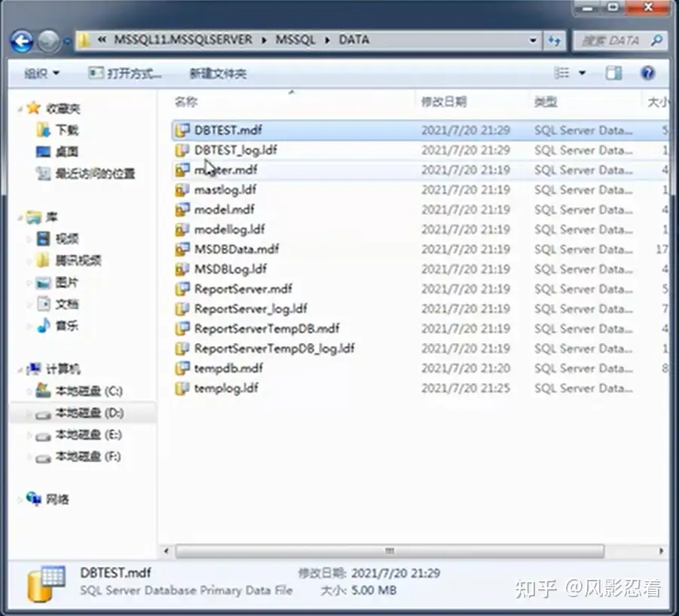
Task: Click DBTEST.mdf database icon in details pane
Action: coord(46,584)
